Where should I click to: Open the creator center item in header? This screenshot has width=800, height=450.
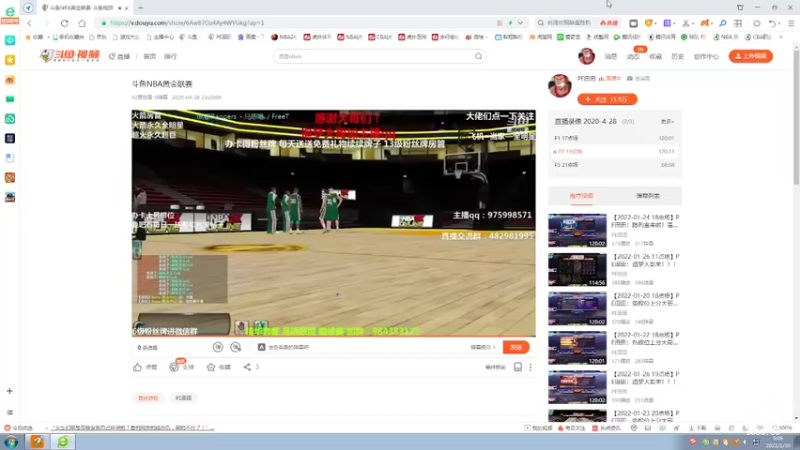click(x=706, y=57)
